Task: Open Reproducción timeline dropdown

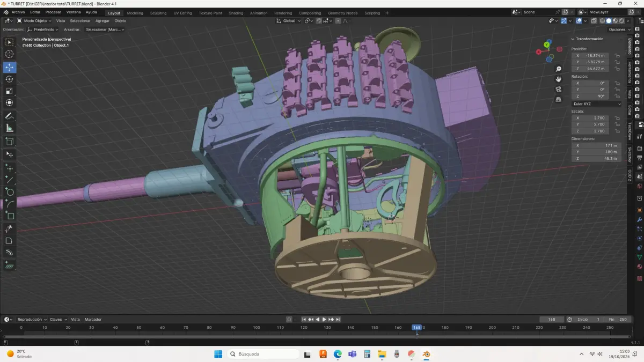Action: coord(32,319)
